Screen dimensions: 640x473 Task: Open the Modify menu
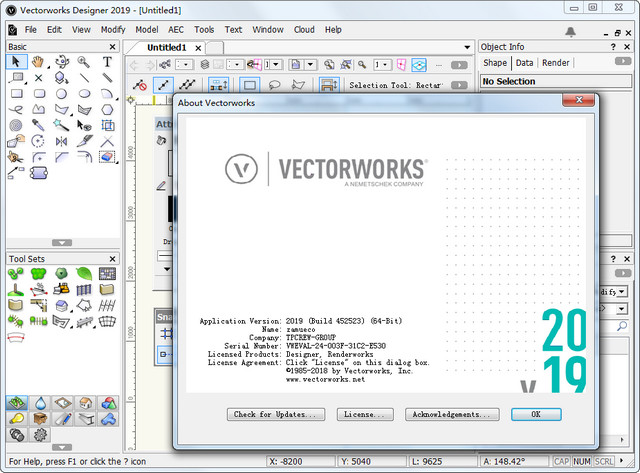(113, 30)
